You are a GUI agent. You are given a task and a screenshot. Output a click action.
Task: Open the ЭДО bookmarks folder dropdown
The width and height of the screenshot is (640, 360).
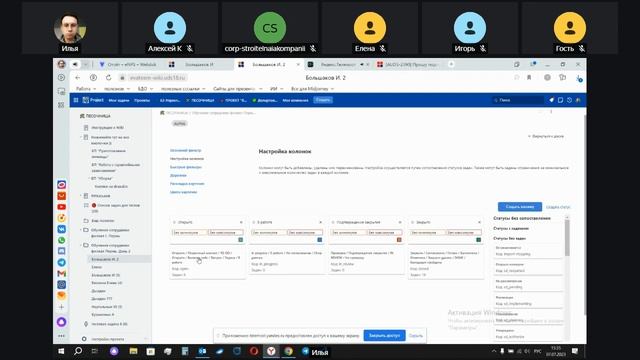[x=145, y=89]
